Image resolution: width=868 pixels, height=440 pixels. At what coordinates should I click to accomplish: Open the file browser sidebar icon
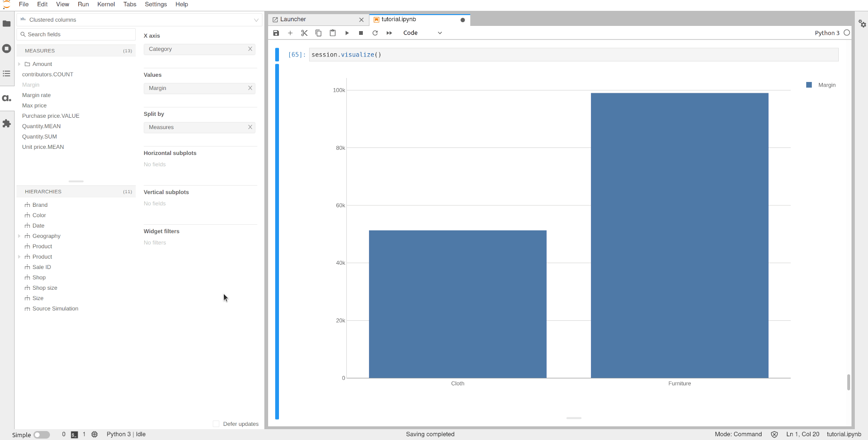[7, 24]
